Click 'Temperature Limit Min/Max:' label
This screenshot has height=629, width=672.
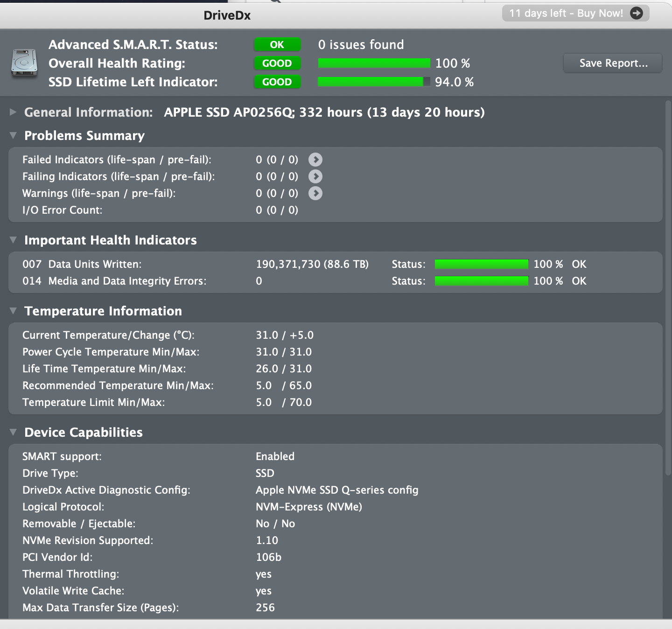[x=94, y=402]
